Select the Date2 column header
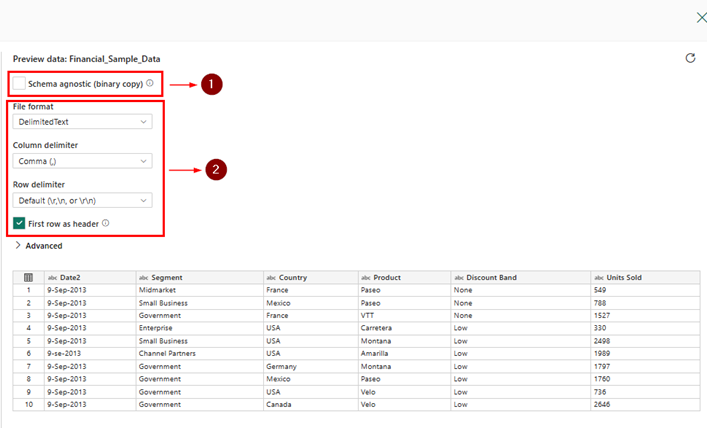This screenshot has width=707, height=428. [90, 277]
